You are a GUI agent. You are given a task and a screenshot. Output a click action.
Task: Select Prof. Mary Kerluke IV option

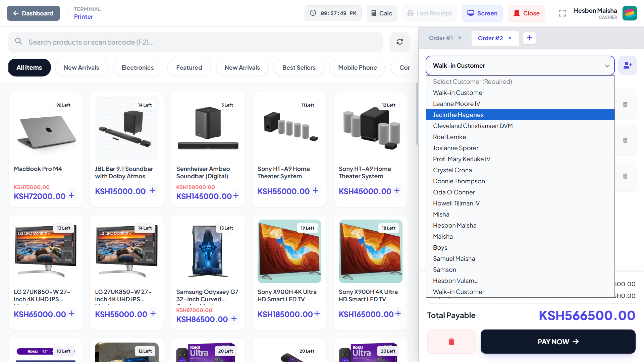pos(520,159)
